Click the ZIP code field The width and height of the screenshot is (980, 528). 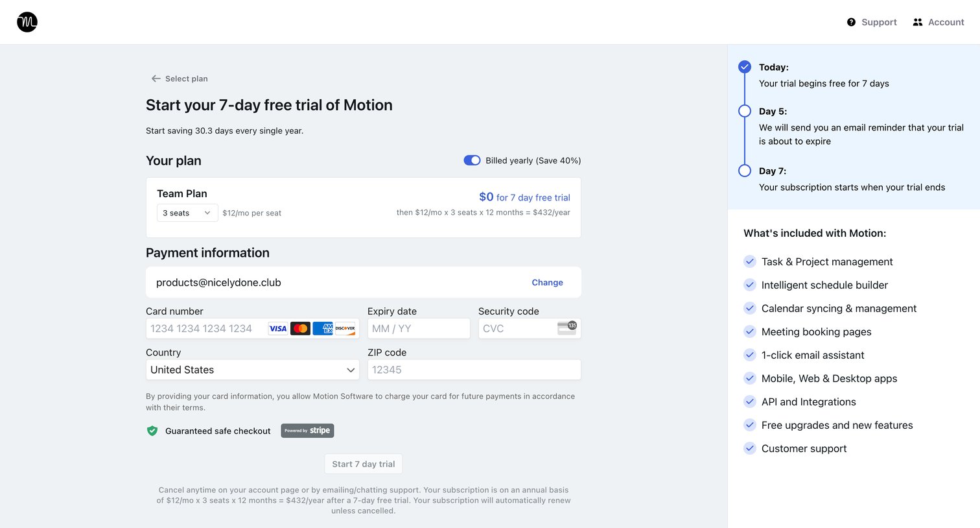(474, 370)
